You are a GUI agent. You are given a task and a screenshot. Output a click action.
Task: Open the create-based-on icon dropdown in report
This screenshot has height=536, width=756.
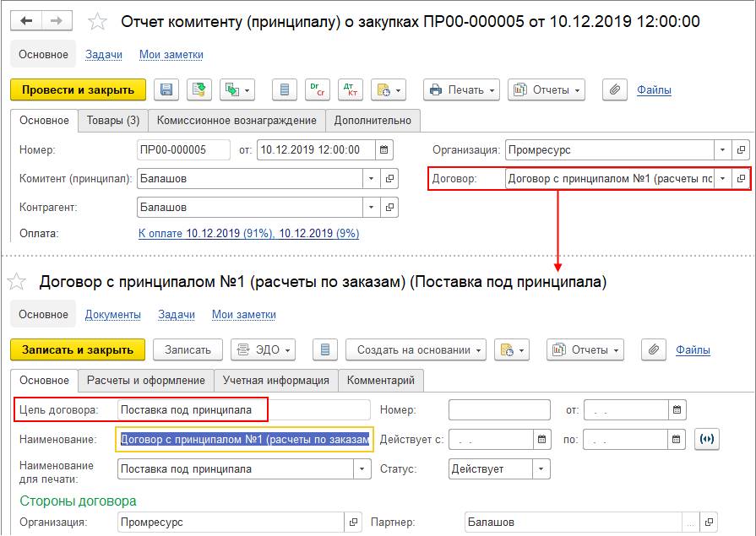237,89
